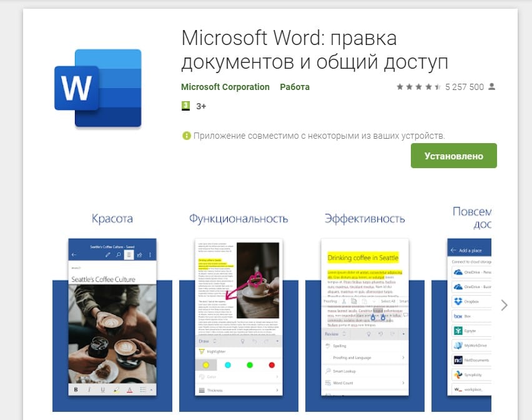Click the 3+ age rating badge icon
This screenshot has height=420, width=532.
(x=185, y=106)
